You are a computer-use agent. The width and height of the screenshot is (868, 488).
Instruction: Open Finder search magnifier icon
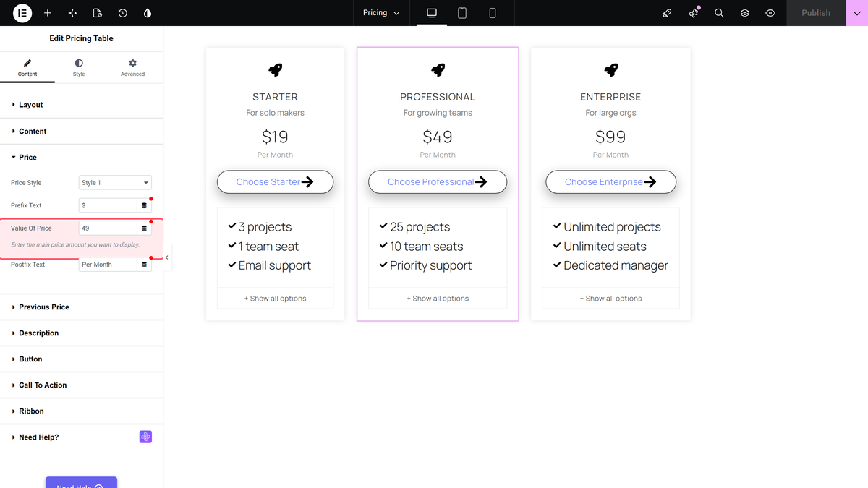(719, 13)
